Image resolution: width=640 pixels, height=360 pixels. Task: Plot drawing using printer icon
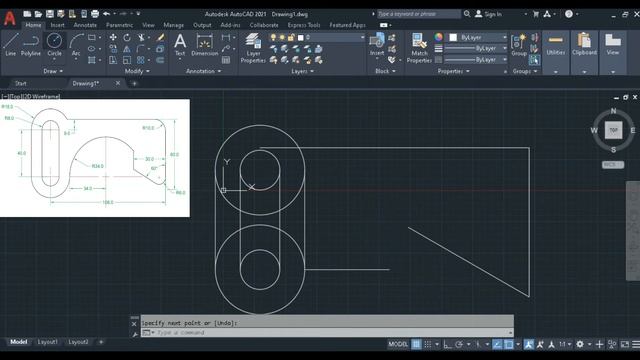coord(95,14)
